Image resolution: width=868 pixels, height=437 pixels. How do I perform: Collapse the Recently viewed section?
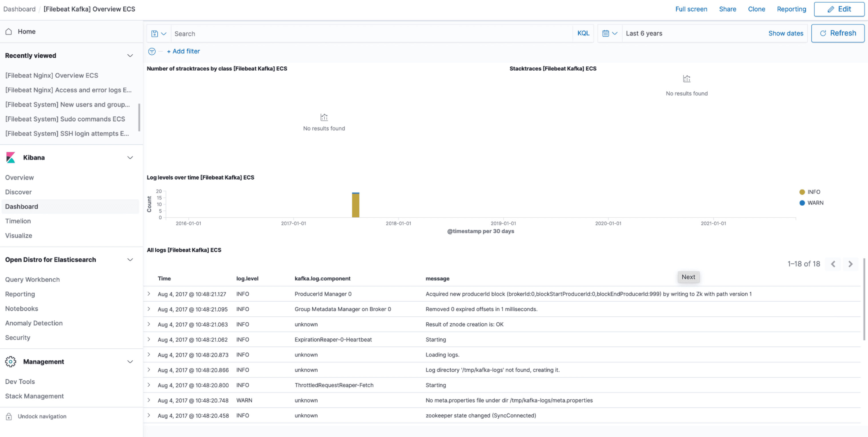[130, 56]
